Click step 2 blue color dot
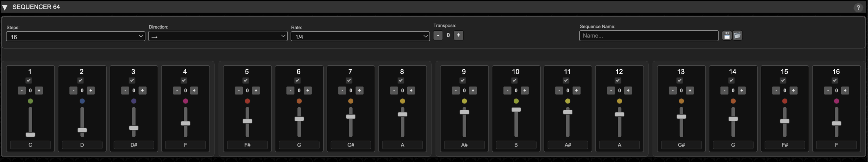The width and height of the screenshot is (868, 162). click(82, 101)
